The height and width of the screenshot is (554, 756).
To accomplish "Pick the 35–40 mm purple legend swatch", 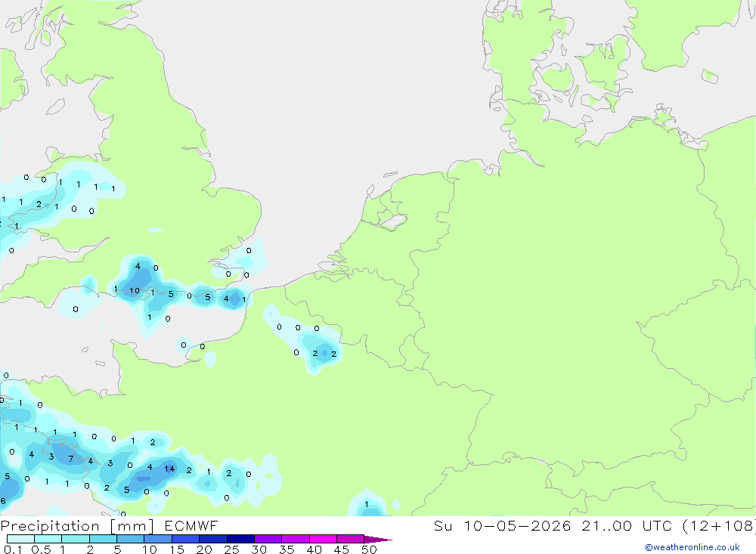I will pyautogui.click(x=296, y=539).
